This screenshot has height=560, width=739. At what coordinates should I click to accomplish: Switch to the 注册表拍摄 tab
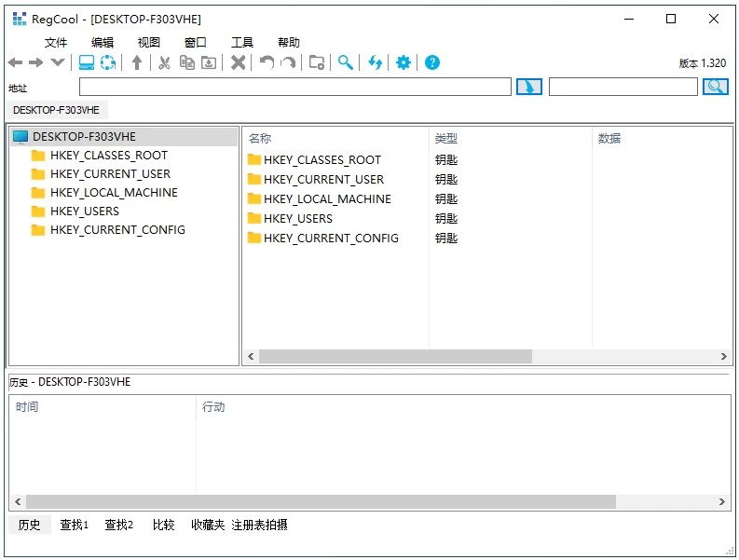click(x=259, y=525)
